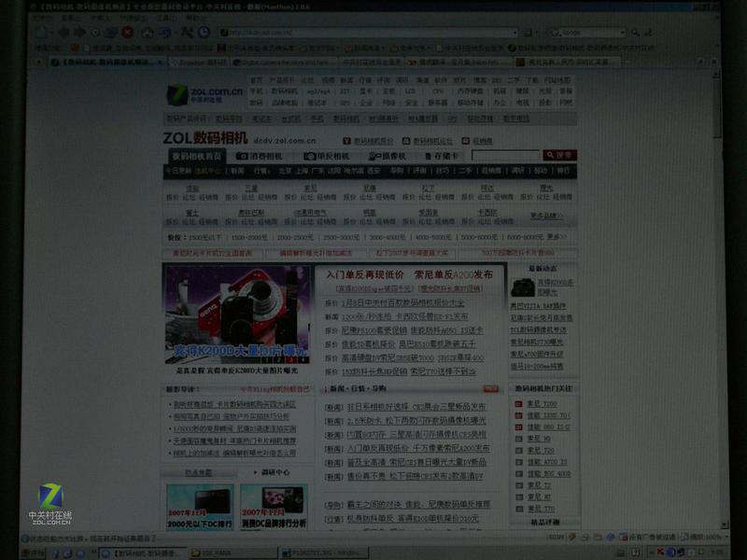Viewport: 747px width, 560px height.
Task: Click the magnifier search icon beside Google box
Action: pos(635,33)
